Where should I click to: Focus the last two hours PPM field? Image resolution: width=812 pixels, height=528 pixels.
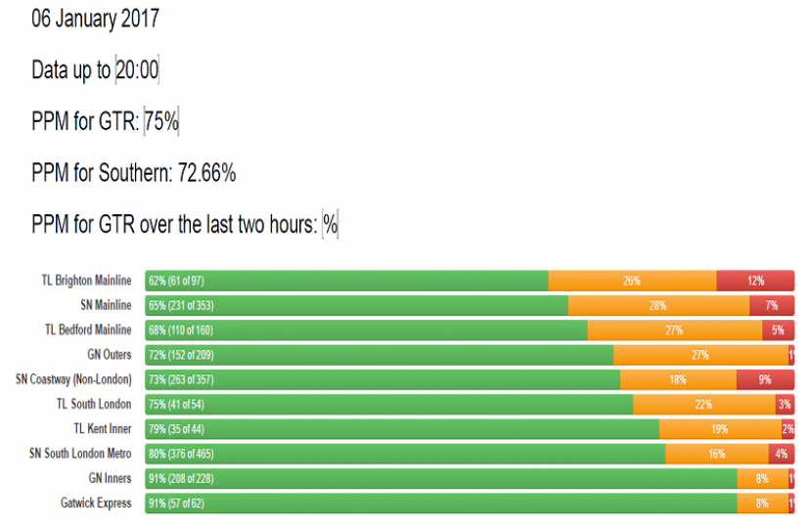click(x=331, y=224)
